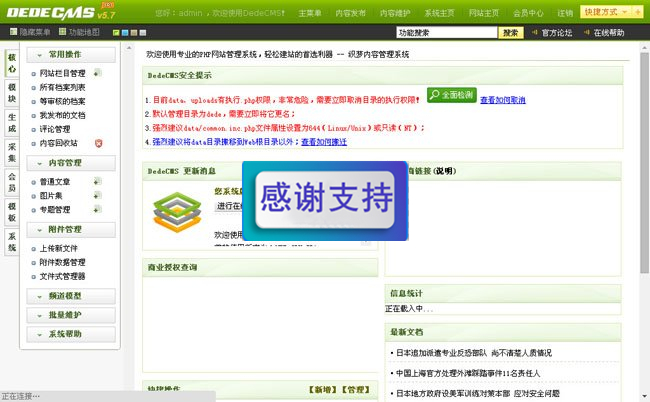Image resolution: width=650 pixels, height=402 pixels.
Task: Open the 快捷方式 dropdown
Action: click(607, 12)
